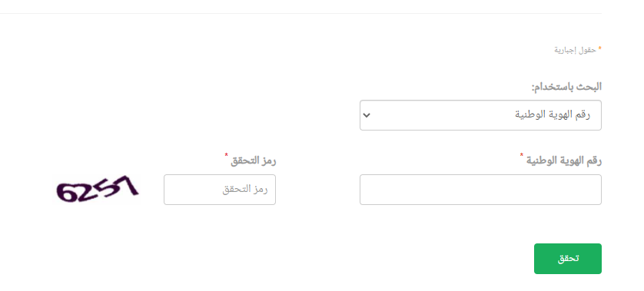Click the CAPTCHA image showing 6257
Screen dimensions: 644x291
pyautogui.click(x=98, y=189)
